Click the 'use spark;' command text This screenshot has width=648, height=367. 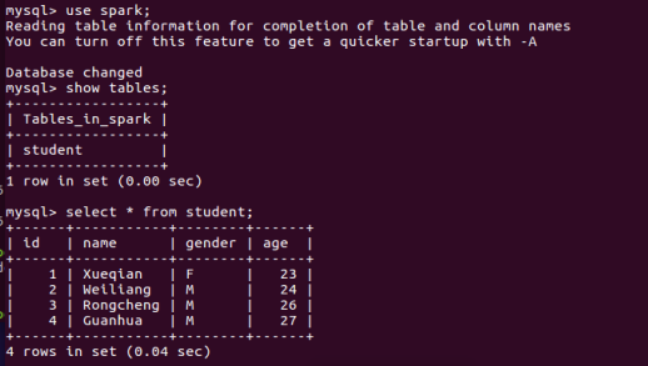pos(108,10)
